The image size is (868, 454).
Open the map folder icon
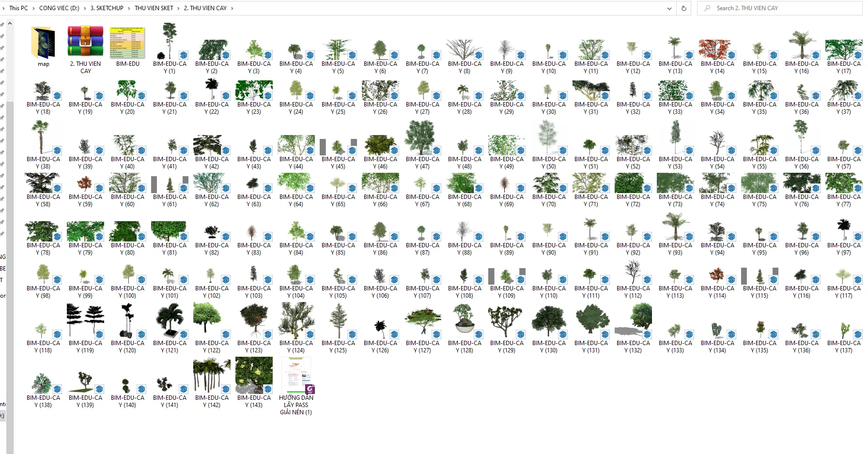point(43,44)
